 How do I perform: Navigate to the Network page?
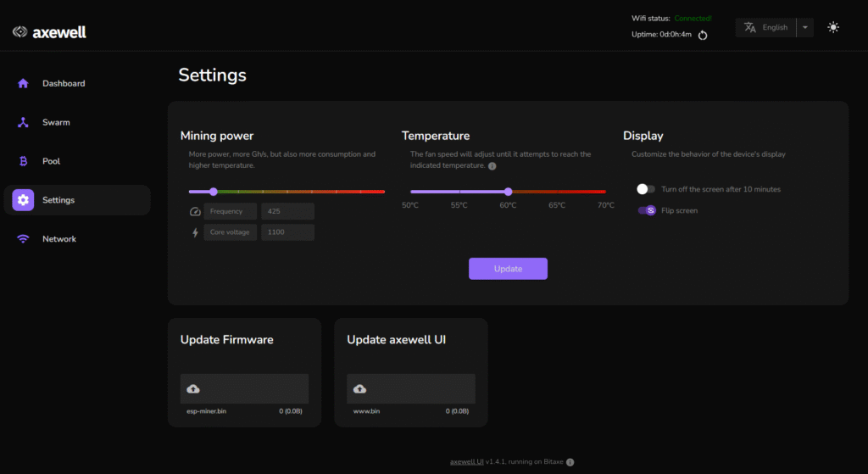[x=59, y=239]
